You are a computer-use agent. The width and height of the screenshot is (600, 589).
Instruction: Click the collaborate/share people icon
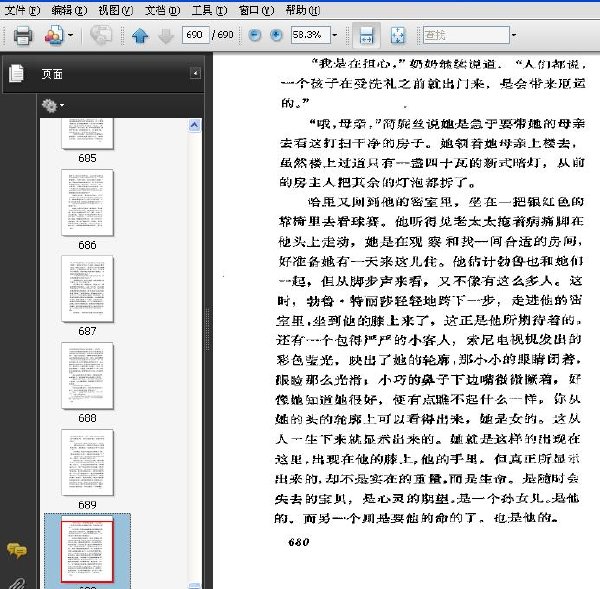coord(54,35)
